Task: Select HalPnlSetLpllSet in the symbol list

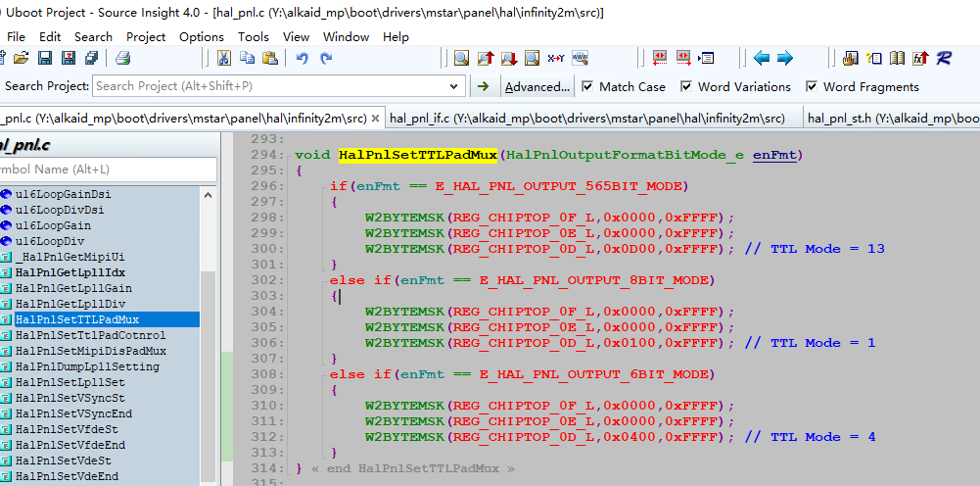Action: 70,382
